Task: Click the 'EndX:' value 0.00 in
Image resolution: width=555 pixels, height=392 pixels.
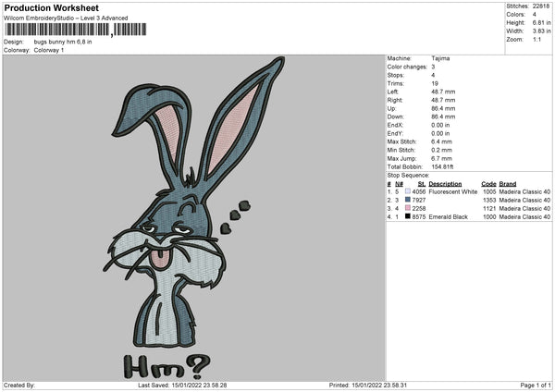Action: 440,125
